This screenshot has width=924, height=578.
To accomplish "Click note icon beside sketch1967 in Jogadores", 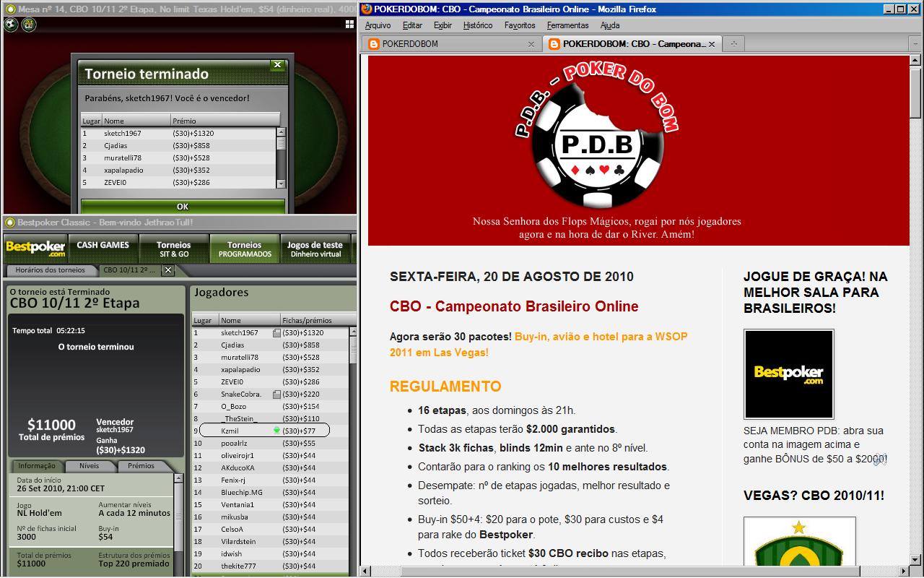I will (x=276, y=333).
